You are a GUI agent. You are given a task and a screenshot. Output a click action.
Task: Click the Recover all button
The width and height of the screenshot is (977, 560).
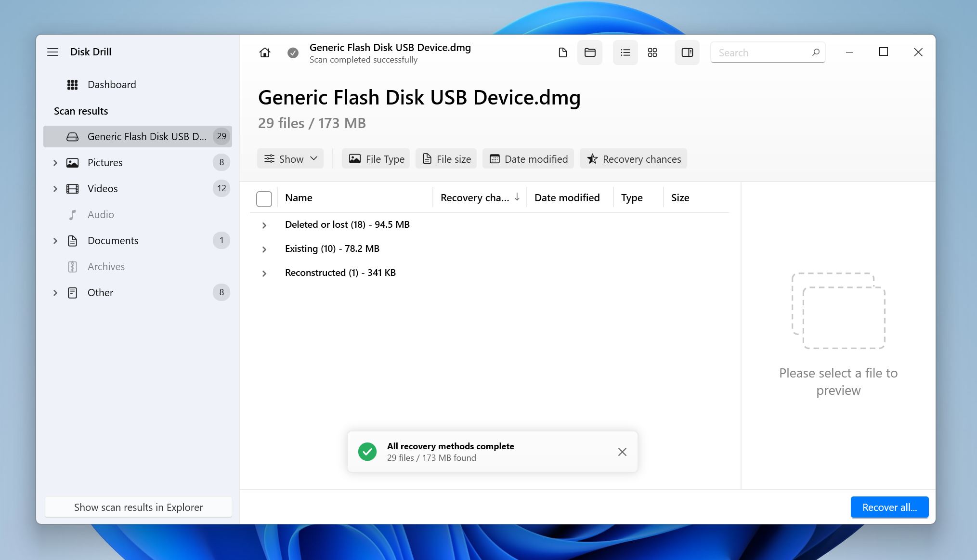890,507
